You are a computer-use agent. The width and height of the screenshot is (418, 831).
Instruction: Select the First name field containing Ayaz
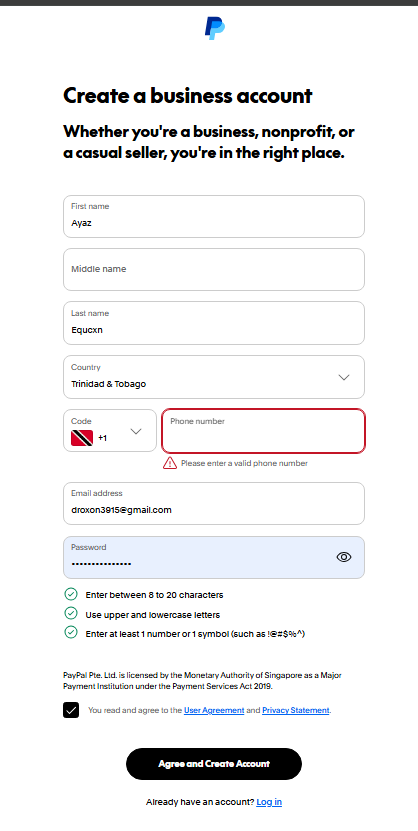pyautogui.click(x=214, y=216)
